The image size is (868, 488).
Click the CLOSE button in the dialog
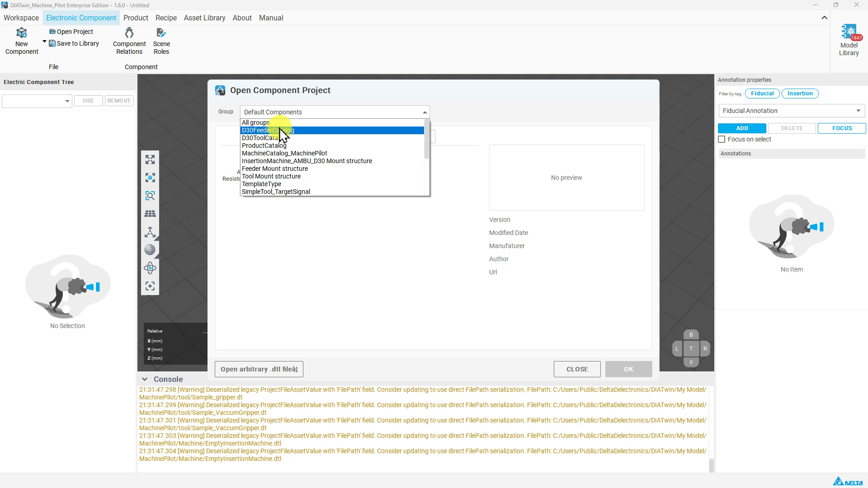point(577,369)
